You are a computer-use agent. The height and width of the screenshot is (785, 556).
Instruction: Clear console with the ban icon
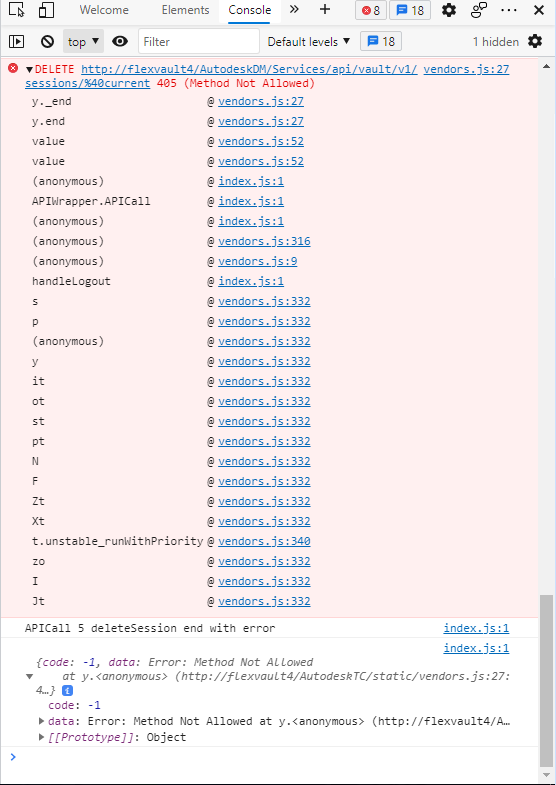47,42
